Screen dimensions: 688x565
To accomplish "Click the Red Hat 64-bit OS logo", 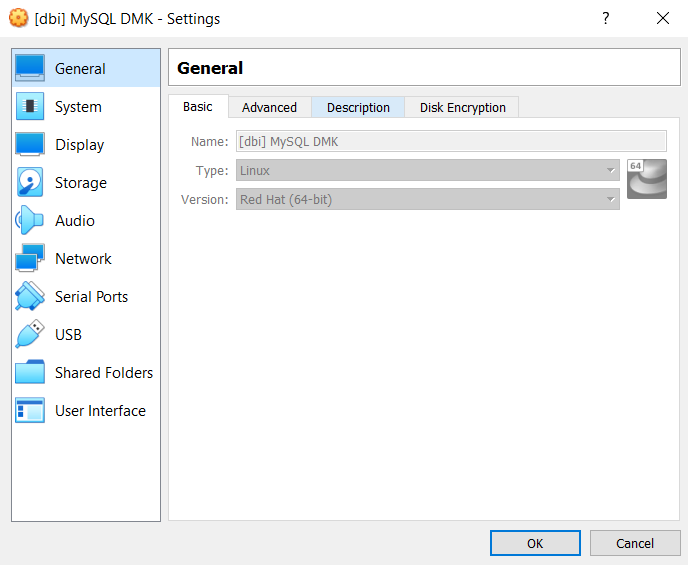I will point(646,179).
